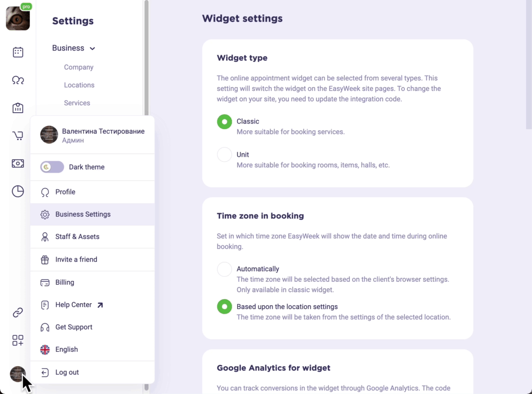The width and height of the screenshot is (532, 394).
Task: Choose the Classic widget type radio
Action: pyautogui.click(x=224, y=122)
